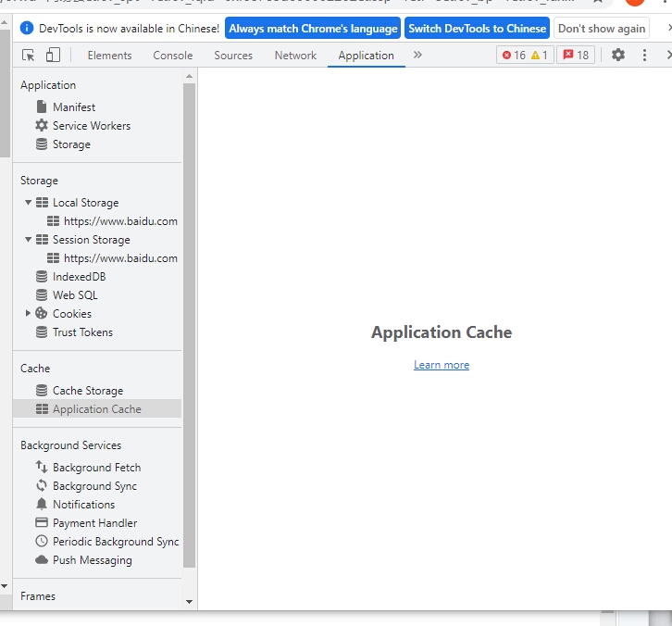The width and height of the screenshot is (672, 626).
Task: Click Always match Chrome's language button
Action: click(313, 29)
